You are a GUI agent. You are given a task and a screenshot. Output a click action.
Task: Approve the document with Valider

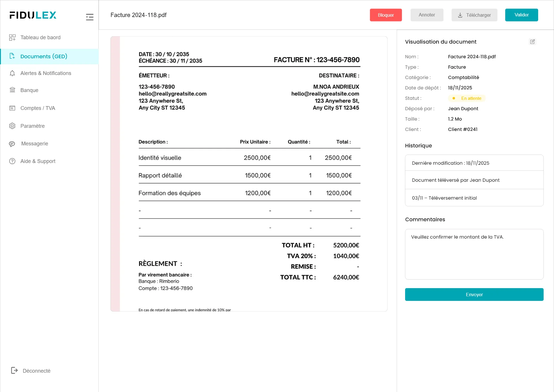(521, 15)
